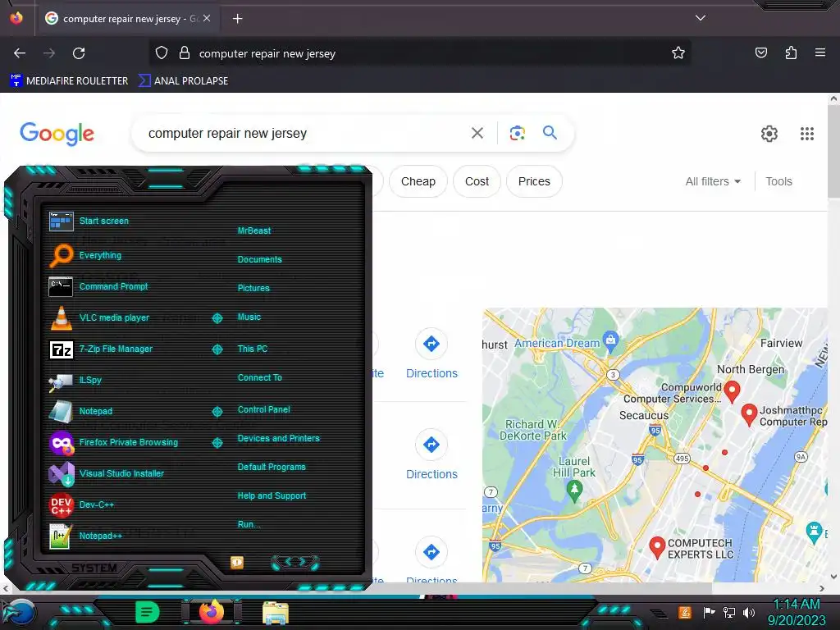Open Notepad++ icon
Screen dimensions: 840x630
pyautogui.click(x=60, y=536)
